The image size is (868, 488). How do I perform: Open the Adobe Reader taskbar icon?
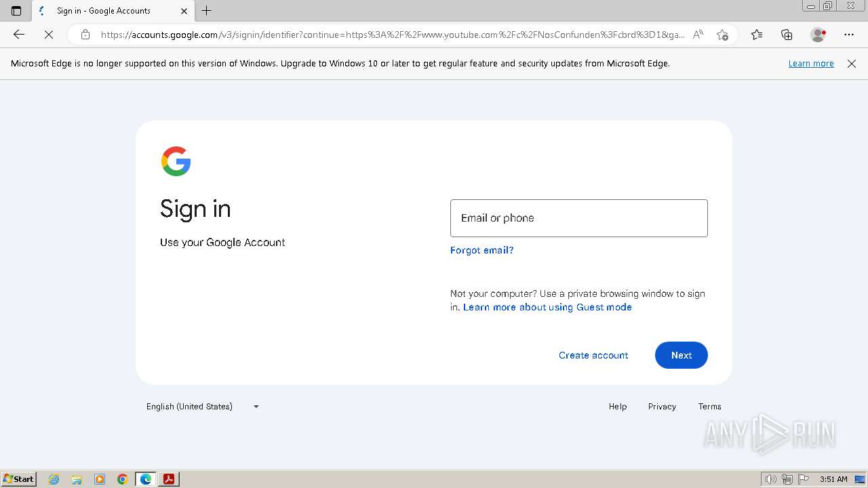coord(169,479)
